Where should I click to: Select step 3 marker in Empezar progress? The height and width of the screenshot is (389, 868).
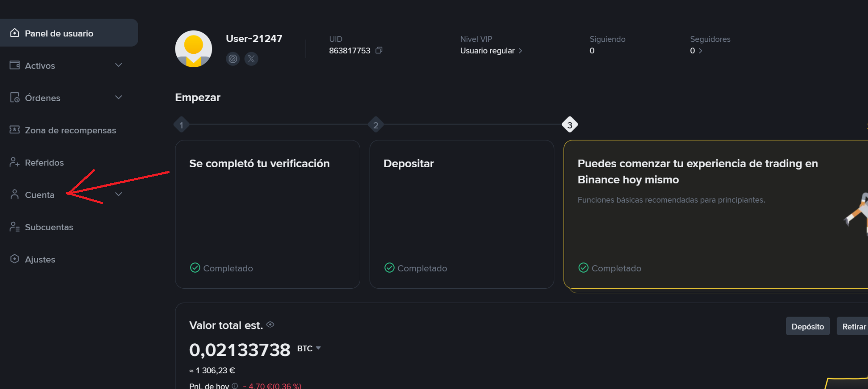pyautogui.click(x=570, y=125)
